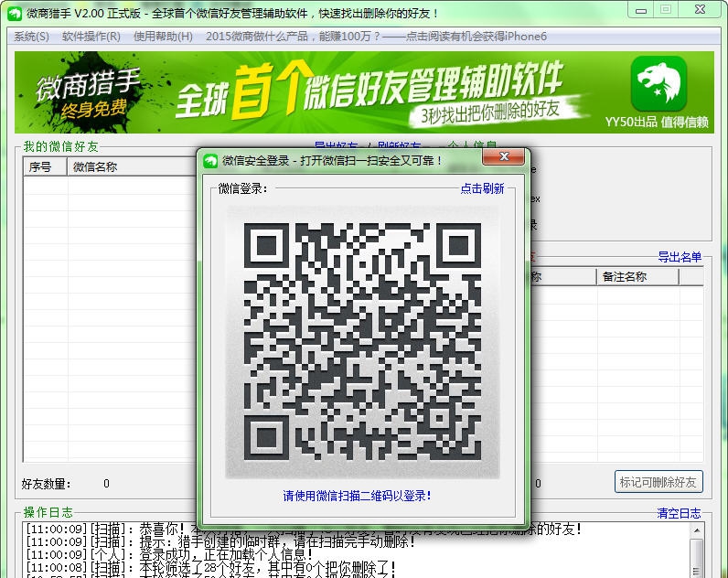Click the green lion logo in the banner
The width and height of the screenshot is (728, 578).
(x=658, y=83)
